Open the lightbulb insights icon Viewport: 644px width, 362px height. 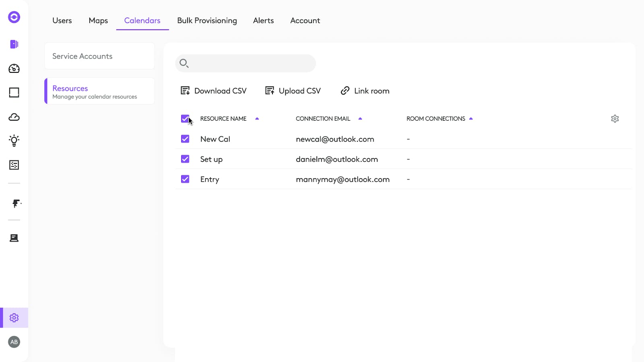(14, 140)
